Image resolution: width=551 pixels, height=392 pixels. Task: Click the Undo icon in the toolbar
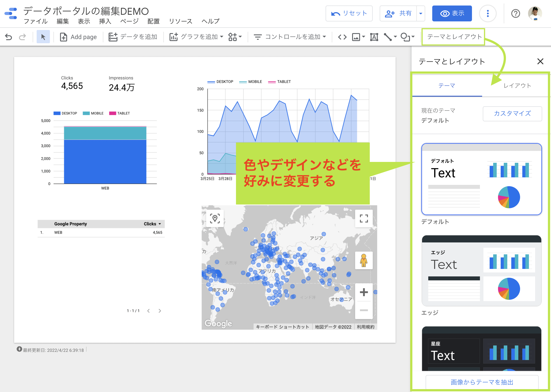[x=9, y=37]
